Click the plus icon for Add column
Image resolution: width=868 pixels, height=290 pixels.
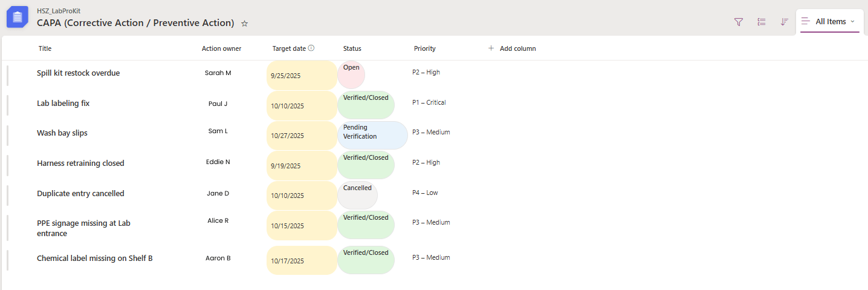(x=491, y=48)
